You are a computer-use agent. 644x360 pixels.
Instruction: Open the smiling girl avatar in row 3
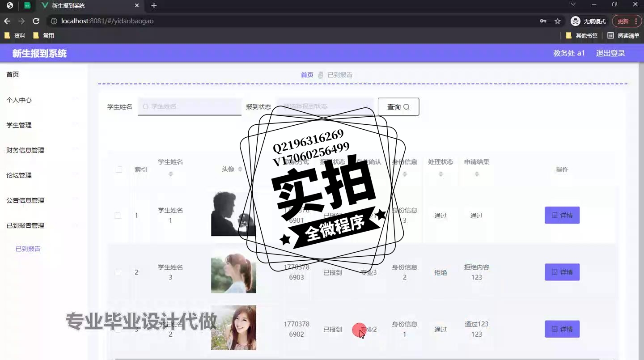[233, 328]
